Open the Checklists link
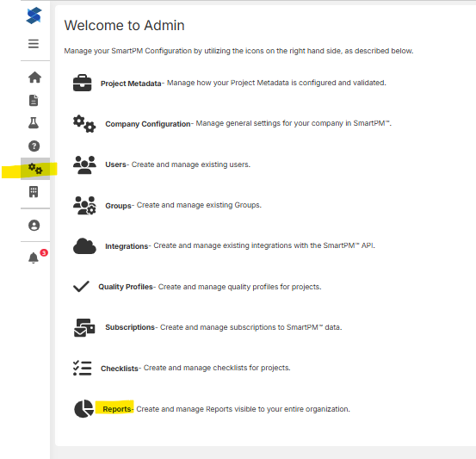476x459 pixels. point(120,369)
